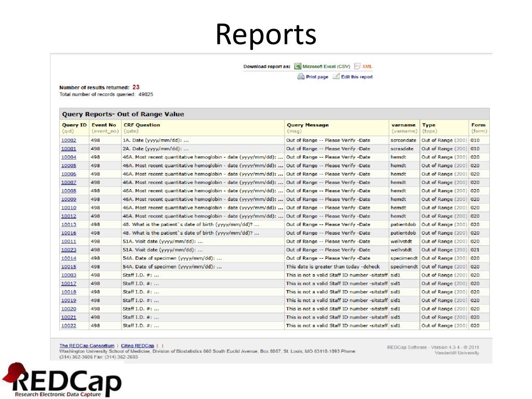This screenshot has height=399, width=532.
Task: Click the Query ID column header
Action: click(x=74, y=128)
